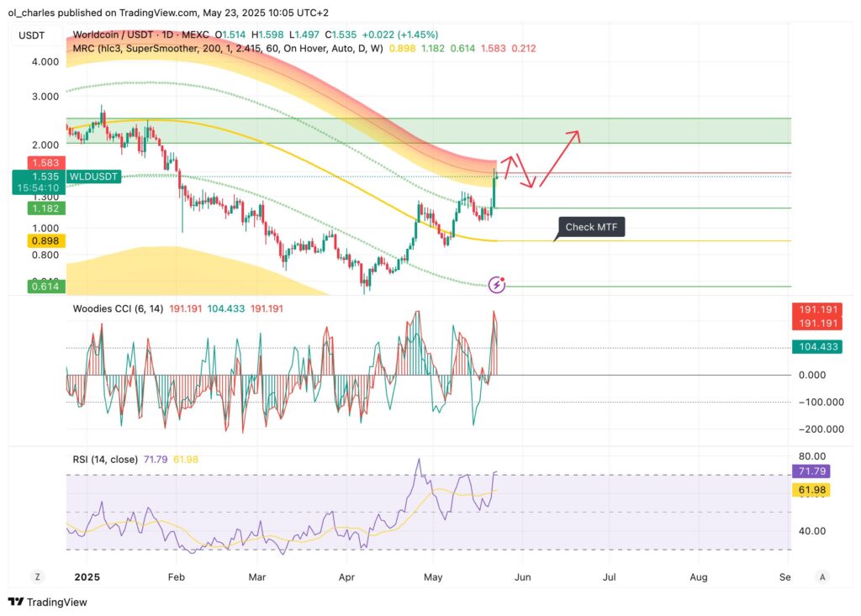Image resolution: width=861 pixels, height=616 pixels.
Task: Select the Jun label on the date axis
Action: [x=521, y=577]
